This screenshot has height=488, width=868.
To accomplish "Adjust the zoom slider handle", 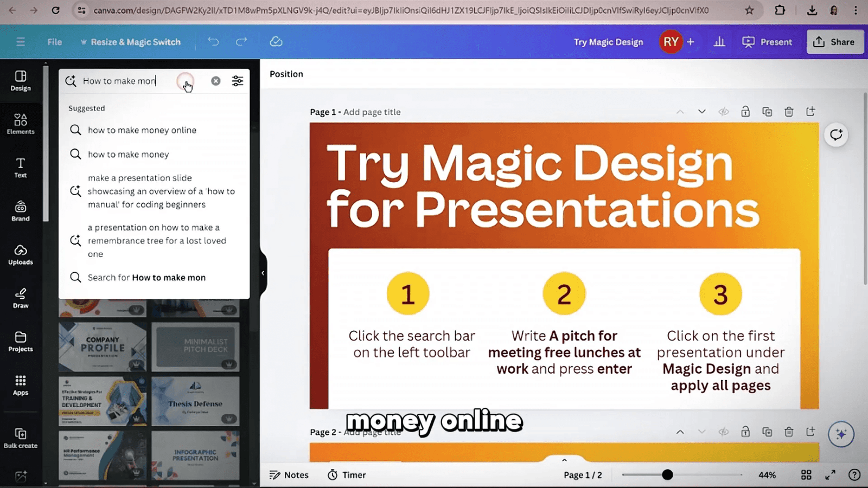I will pyautogui.click(x=667, y=475).
